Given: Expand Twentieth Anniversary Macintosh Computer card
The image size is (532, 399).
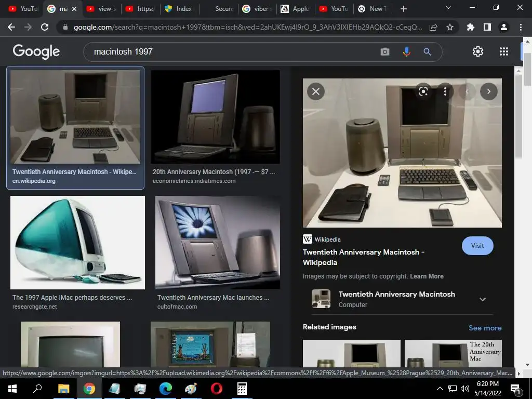Looking at the screenshot, I should coord(483,299).
